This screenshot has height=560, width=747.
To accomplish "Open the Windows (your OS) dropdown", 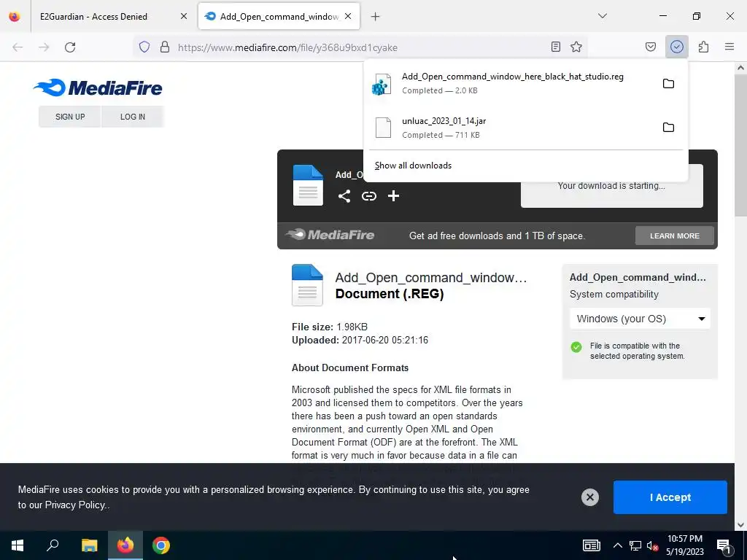I will (x=640, y=319).
